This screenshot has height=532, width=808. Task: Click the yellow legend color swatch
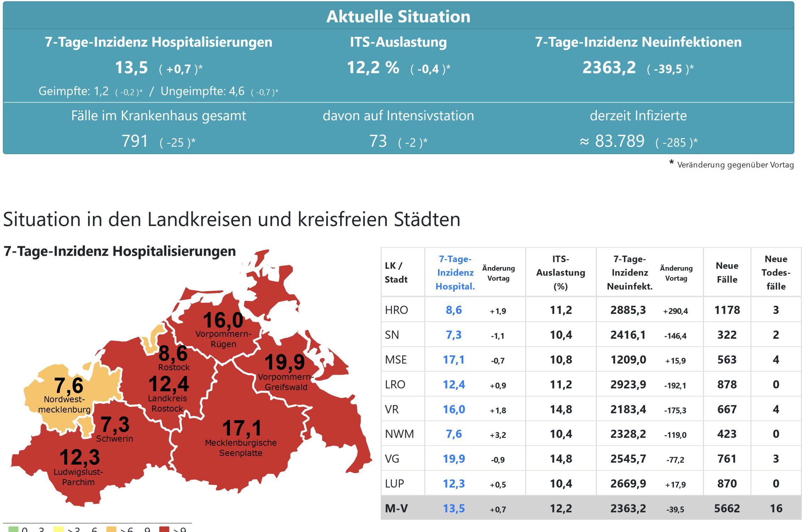tap(58, 529)
